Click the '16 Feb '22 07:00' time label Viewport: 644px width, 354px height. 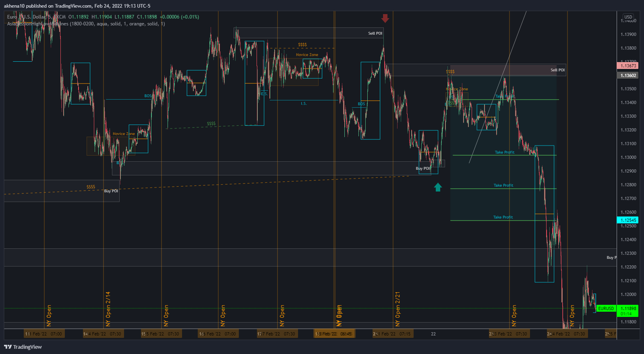tap(217, 334)
